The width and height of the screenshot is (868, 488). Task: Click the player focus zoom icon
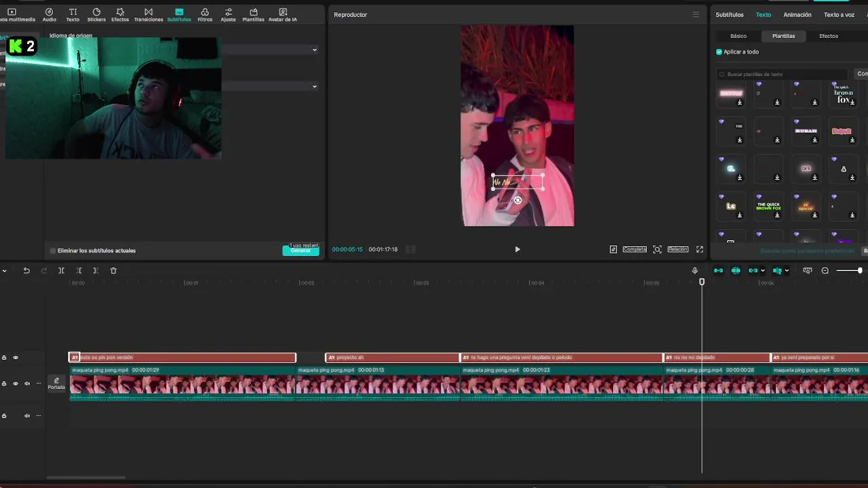(x=657, y=249)
